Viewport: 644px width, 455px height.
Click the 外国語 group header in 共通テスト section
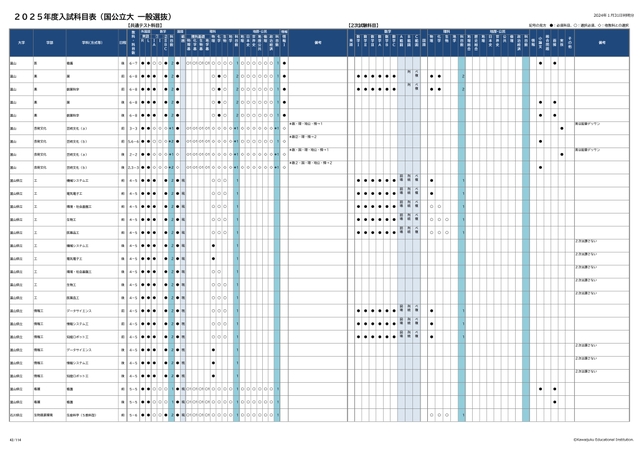click(145, 31)
